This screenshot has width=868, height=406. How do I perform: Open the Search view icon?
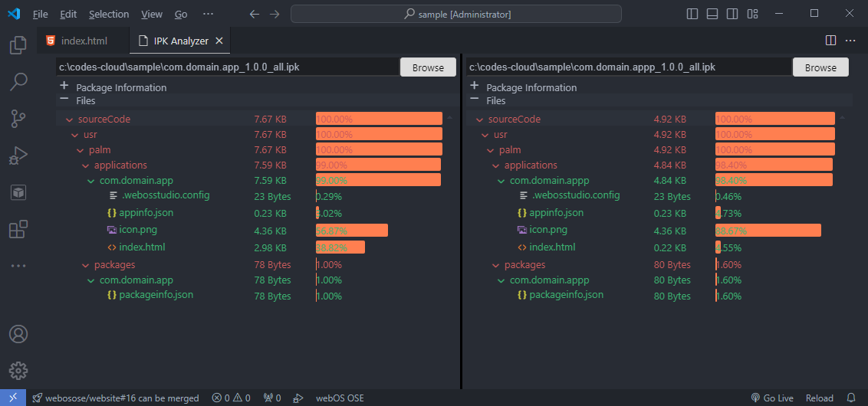(x=18, y=81)
